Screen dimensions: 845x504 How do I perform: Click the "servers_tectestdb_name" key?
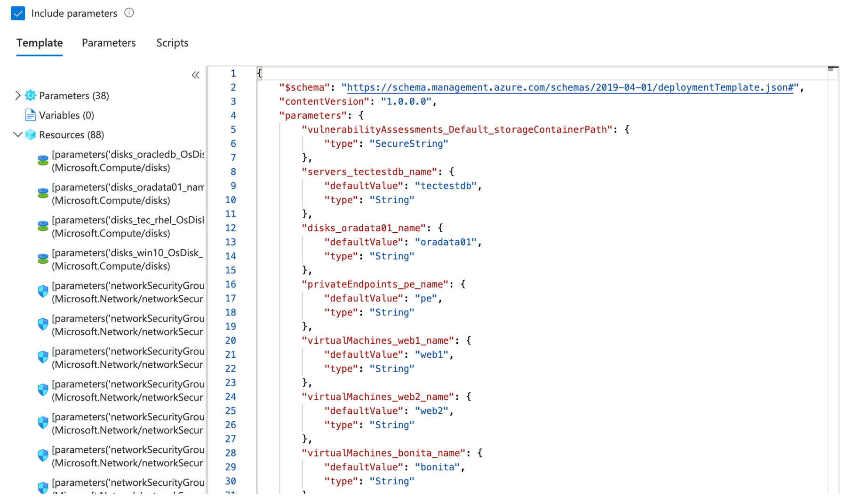tap(369, 172)
